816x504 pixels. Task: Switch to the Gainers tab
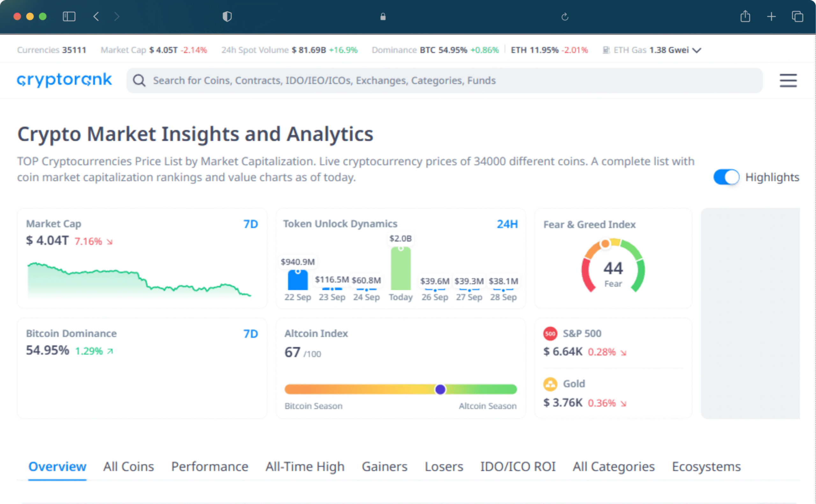pos(384,466)
